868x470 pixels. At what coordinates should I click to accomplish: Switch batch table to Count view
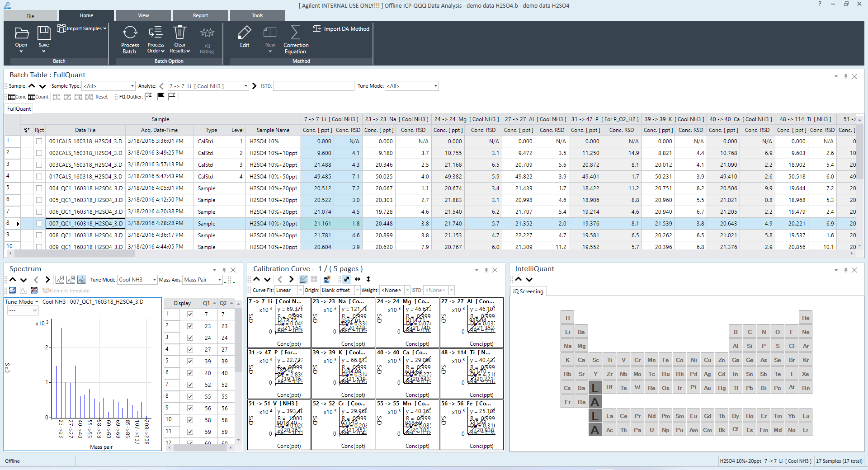(38, 97)
